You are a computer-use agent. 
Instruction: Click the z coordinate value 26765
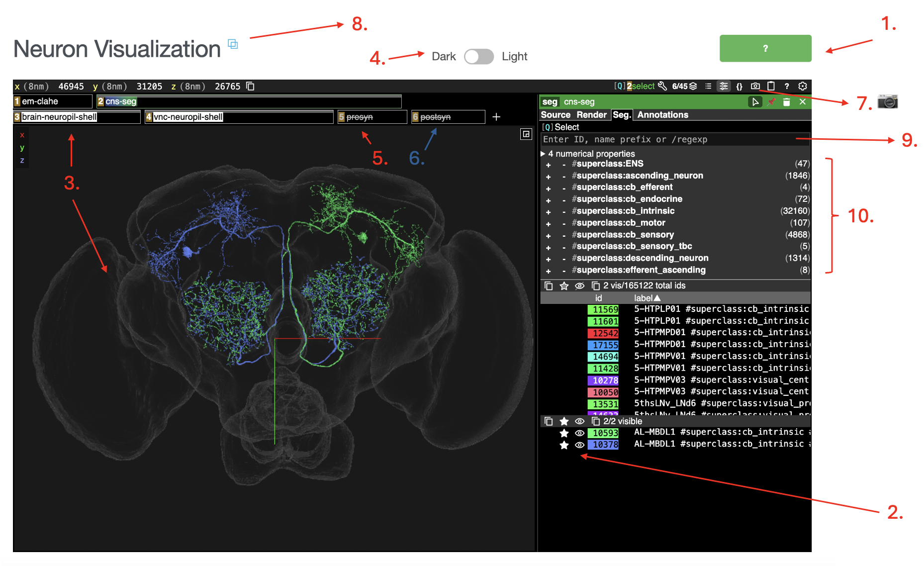(228, 86)
